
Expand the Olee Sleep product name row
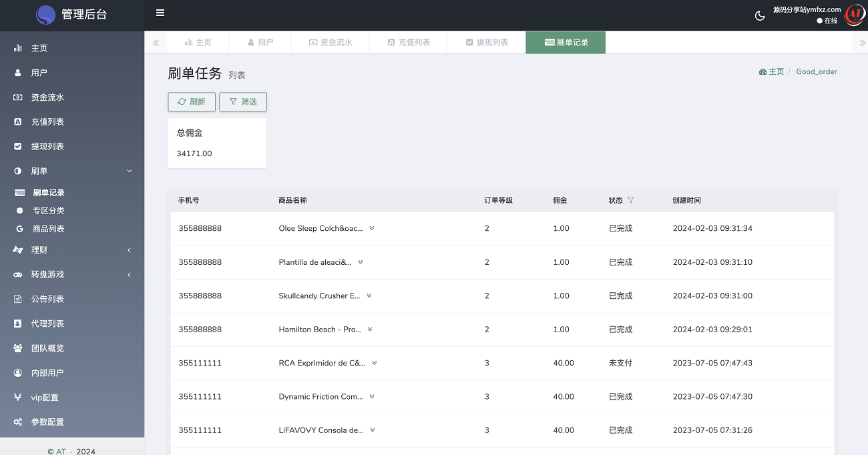372,228
